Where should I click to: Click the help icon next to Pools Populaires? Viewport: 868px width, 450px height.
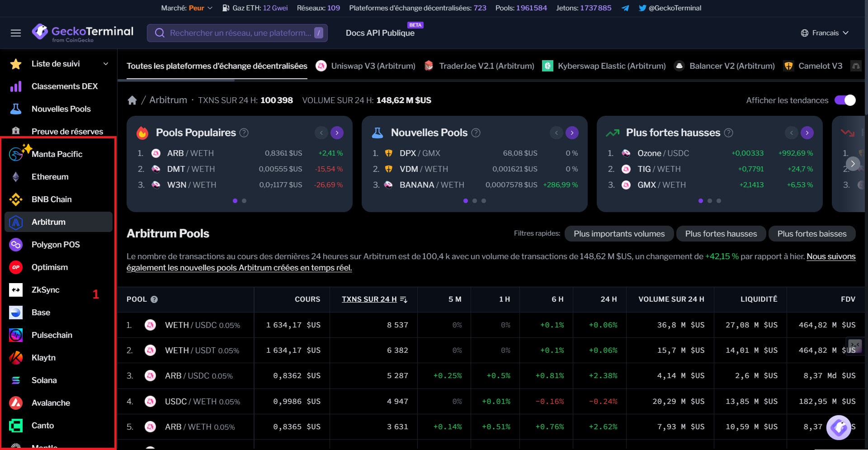pos(244,133)
